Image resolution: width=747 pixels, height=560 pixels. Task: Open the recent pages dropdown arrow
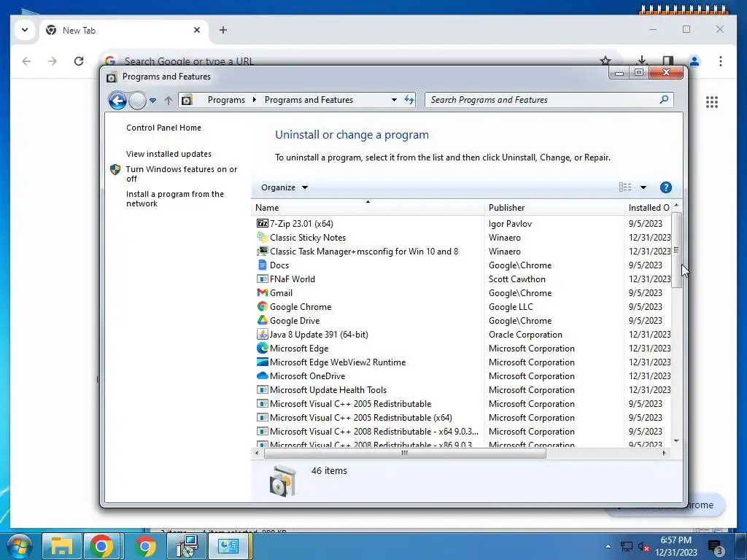point(152,101)
